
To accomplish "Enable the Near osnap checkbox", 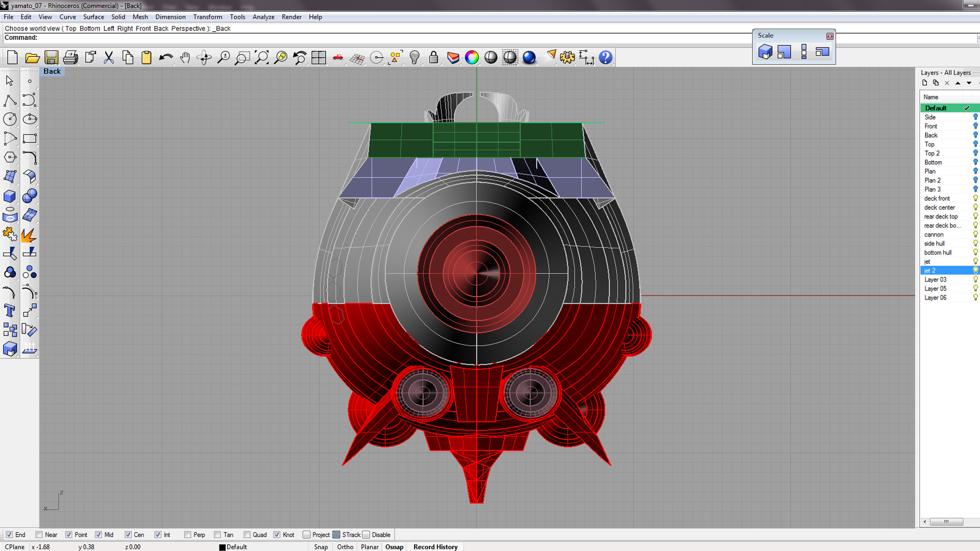I will [39, 535].
